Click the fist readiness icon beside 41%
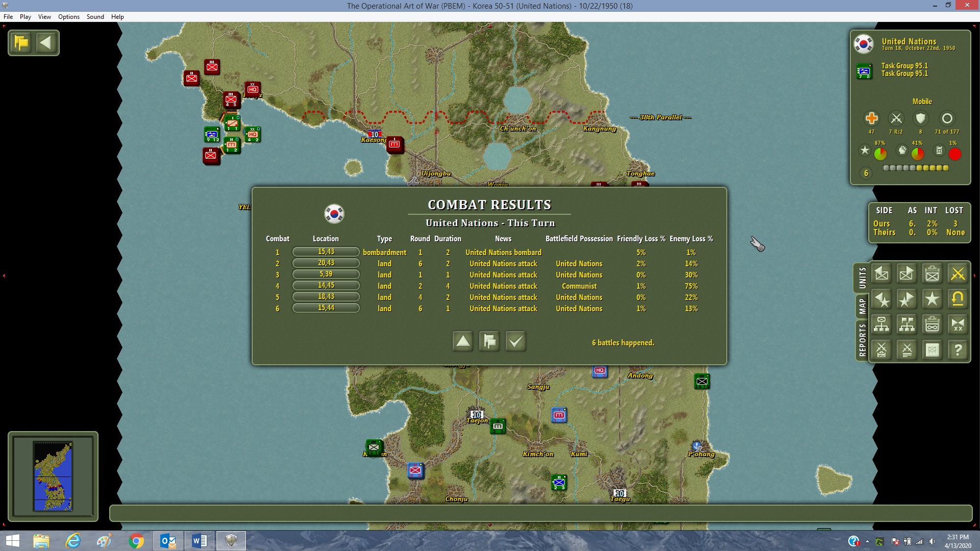Screen dimensions: 980x551 pos(902,150)
